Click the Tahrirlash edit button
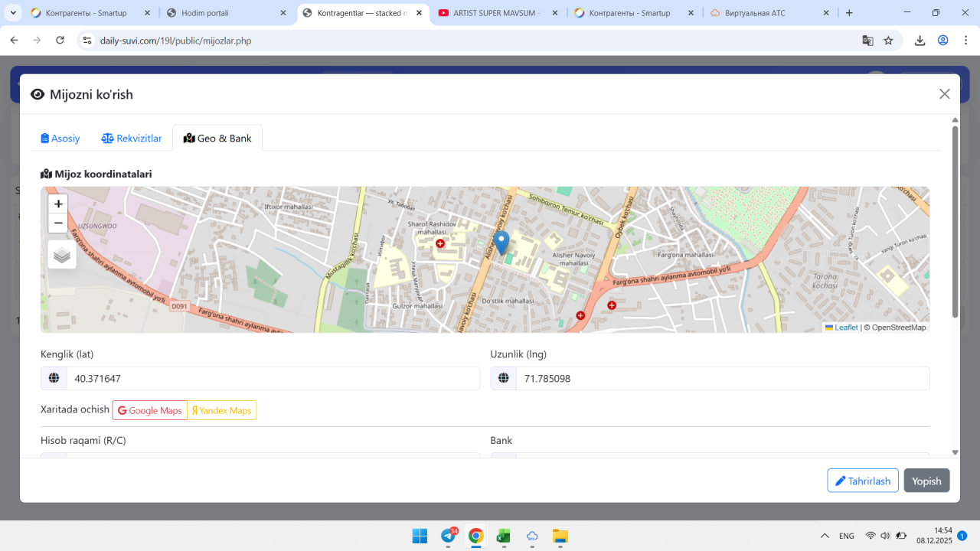Screen dimensions: 980x551 (x=862, y=481)
